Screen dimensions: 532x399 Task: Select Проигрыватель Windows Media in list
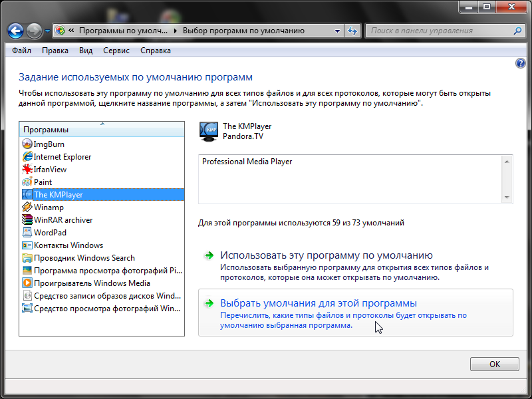tap(102, 283)
